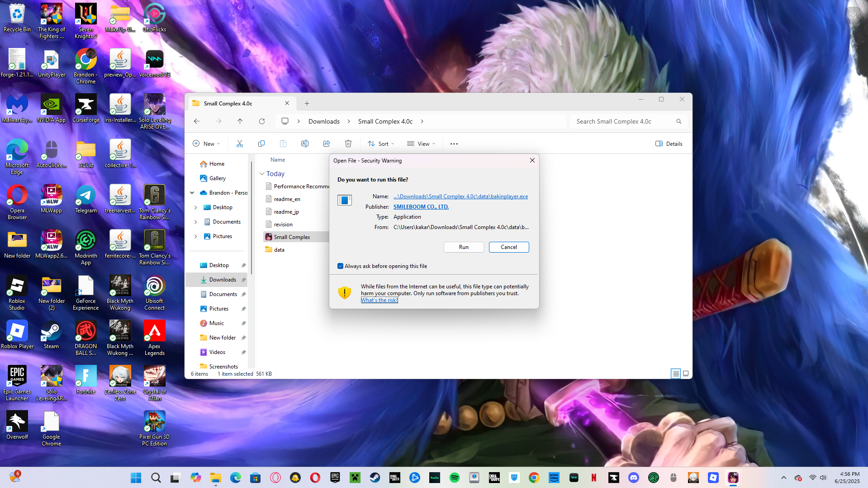
Task: Close the Security Warning dialog
Action: (532, 160)
